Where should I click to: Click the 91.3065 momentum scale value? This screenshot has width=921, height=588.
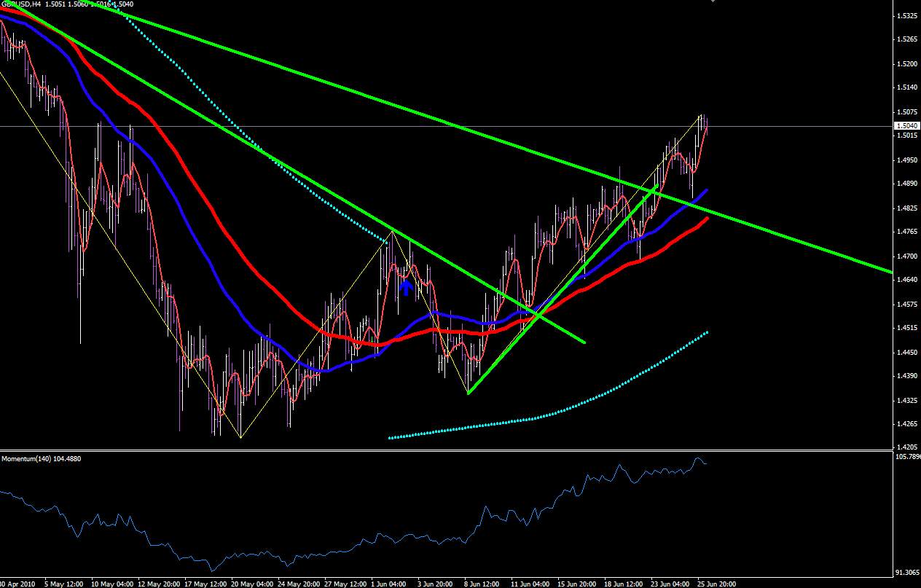tap(908, 572)
